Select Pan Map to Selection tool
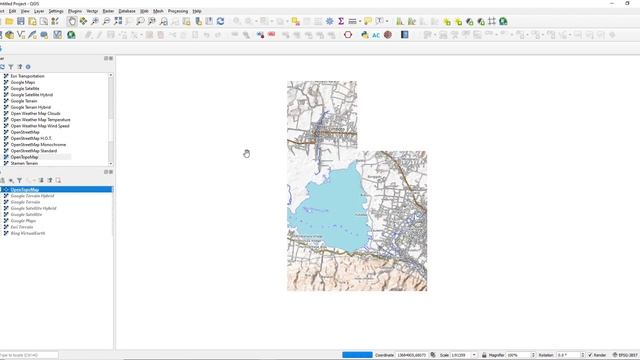 [x=83, y=21]
